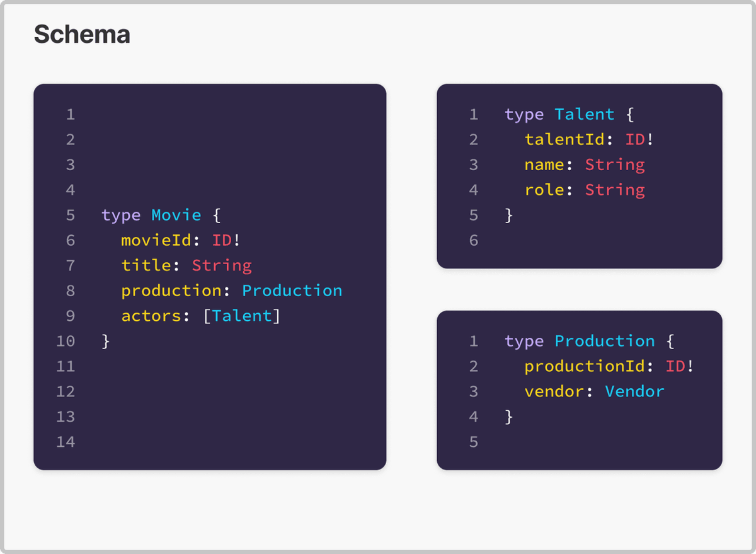The width and height of the screenshot is (756, 554).
Task: Click the type keyword before Production
Action: pos(524,341)
